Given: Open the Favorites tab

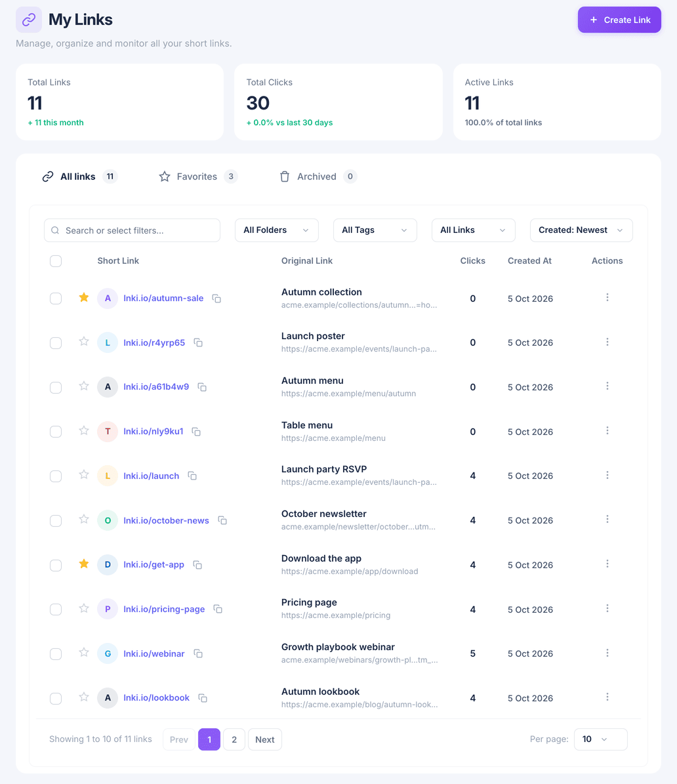Looking at the screenshot, I should pyautogui.click(x=197, y=176).
